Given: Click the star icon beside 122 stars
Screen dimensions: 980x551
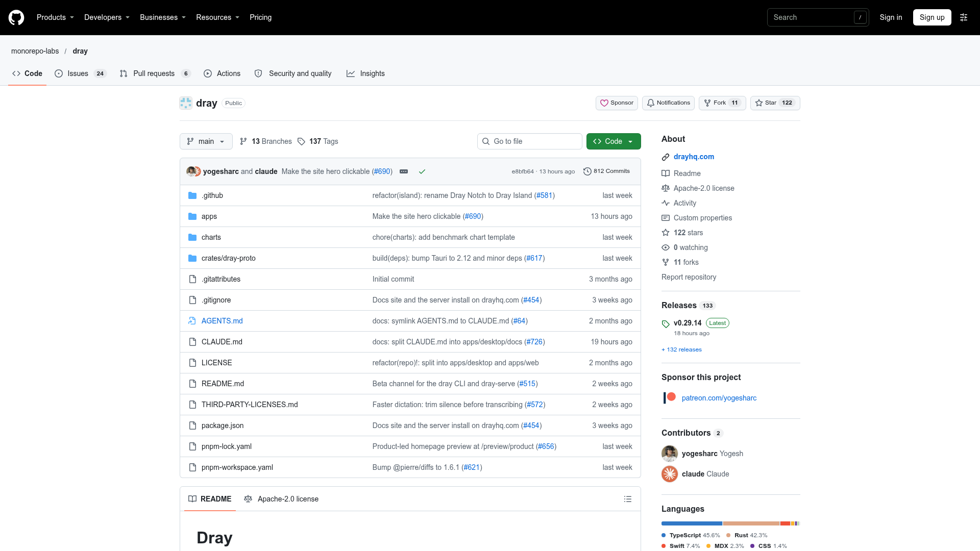Looking at the screenshot, I should click(x=666, y=233).
